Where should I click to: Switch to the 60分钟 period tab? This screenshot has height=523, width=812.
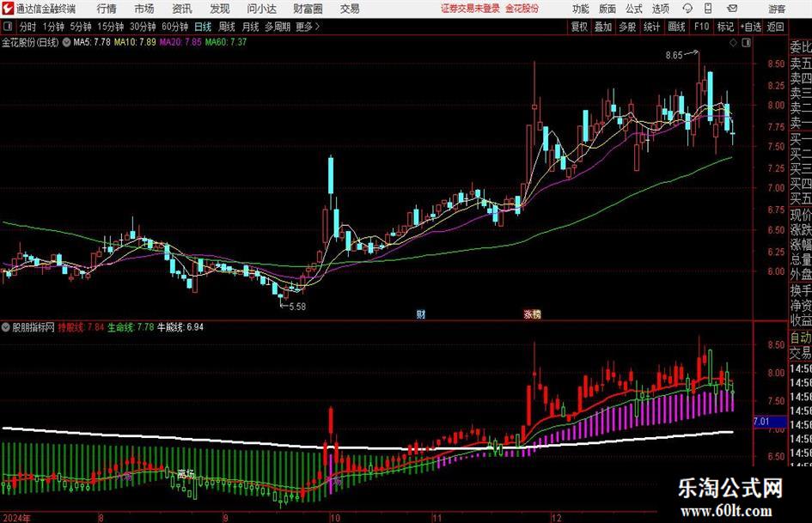tap(174, 27)
